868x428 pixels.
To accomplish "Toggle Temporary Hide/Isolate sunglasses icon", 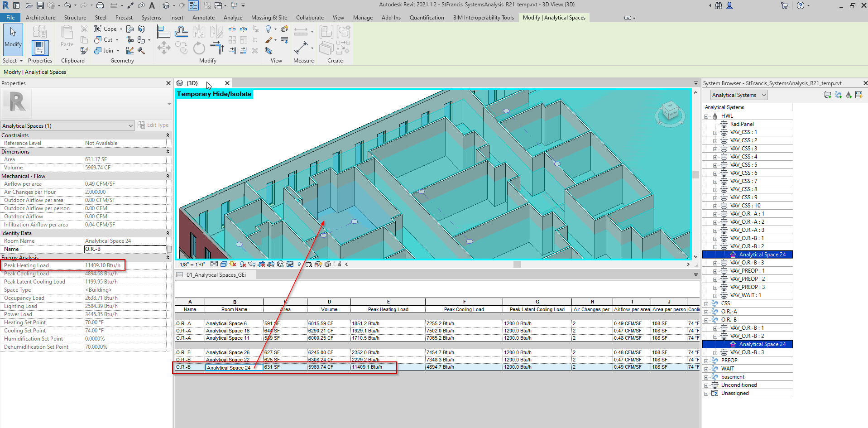I will point(289,264).
